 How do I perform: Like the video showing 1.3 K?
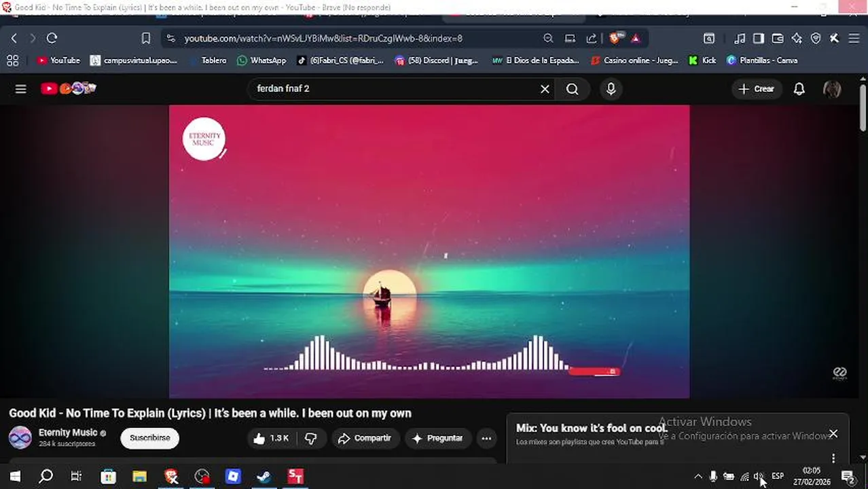pyautogui.click(x=272, y=438)
